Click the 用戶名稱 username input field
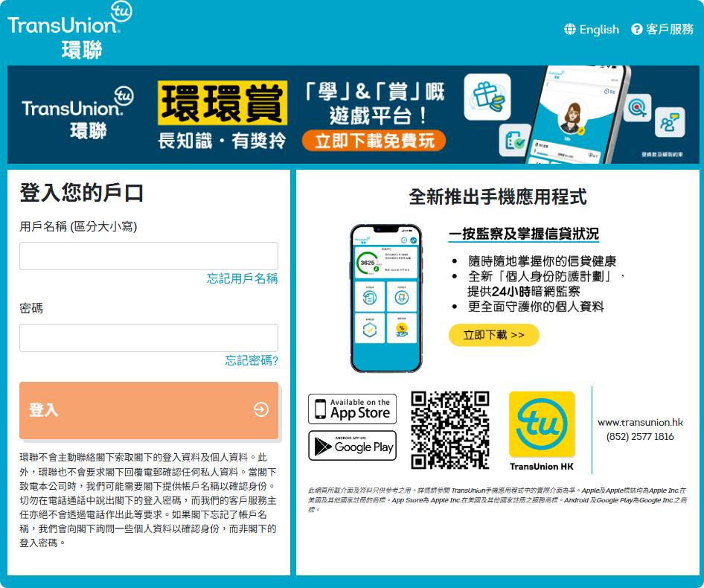The width and height of the screenshot is (704, 588). 147,255
